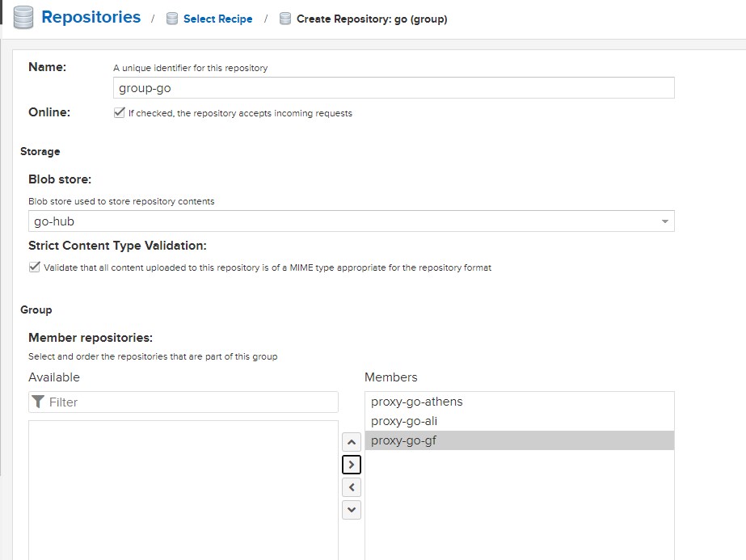The width and height of the screenshot is (746, 560).
Task: Click the move-down arrow button for members
Action: click(x=352, y=510)
